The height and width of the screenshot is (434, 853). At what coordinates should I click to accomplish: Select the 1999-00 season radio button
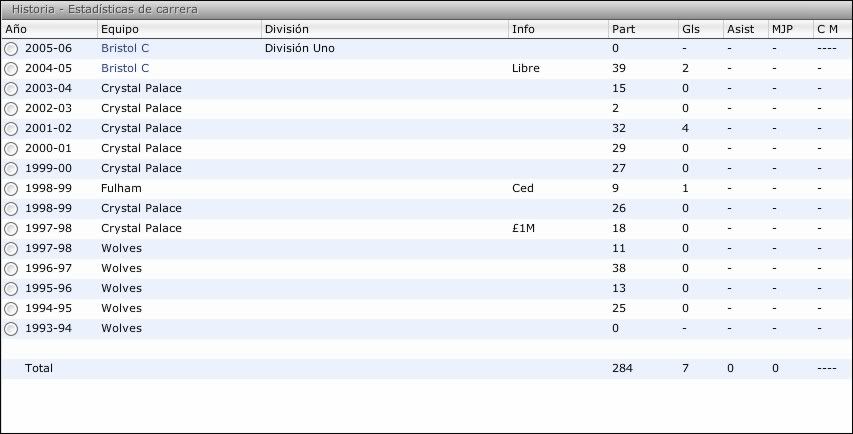[11, 169]
